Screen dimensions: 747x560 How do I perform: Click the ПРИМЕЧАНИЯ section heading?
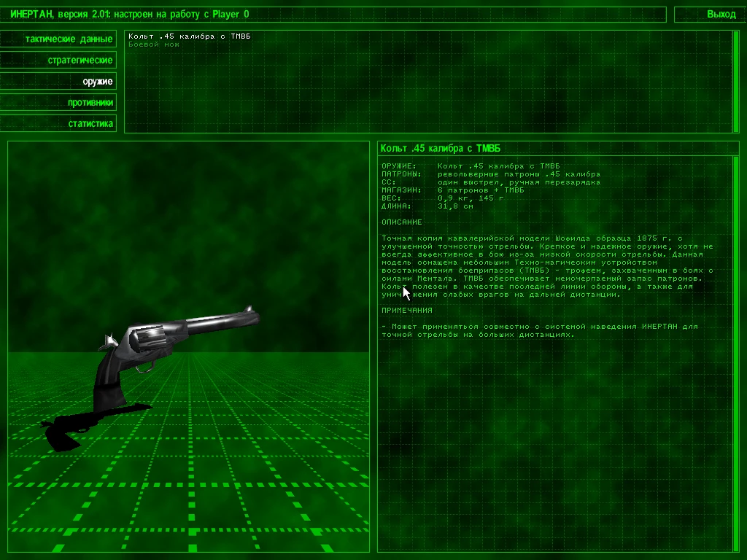(406, 310)
